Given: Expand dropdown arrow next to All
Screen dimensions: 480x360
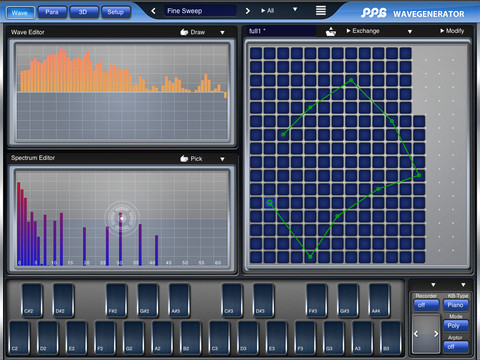Looking at the screenshot, I should click(x=295, y=9).
